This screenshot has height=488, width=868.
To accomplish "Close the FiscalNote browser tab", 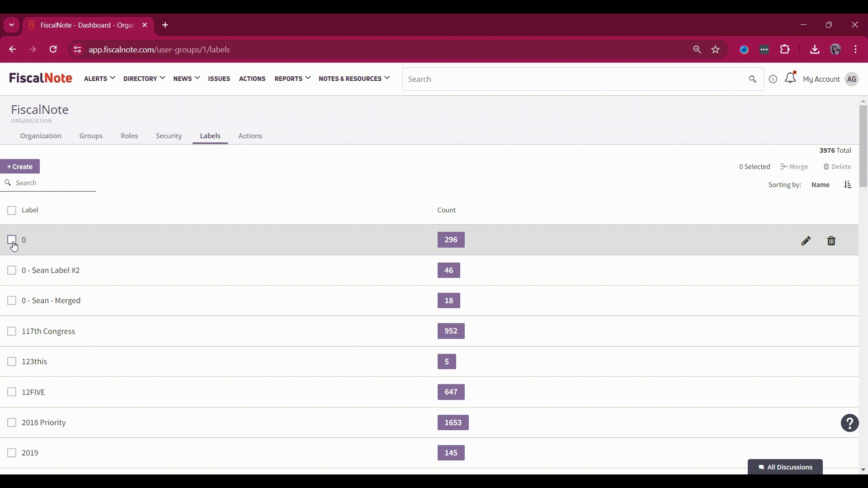I will tap(145, 25).
